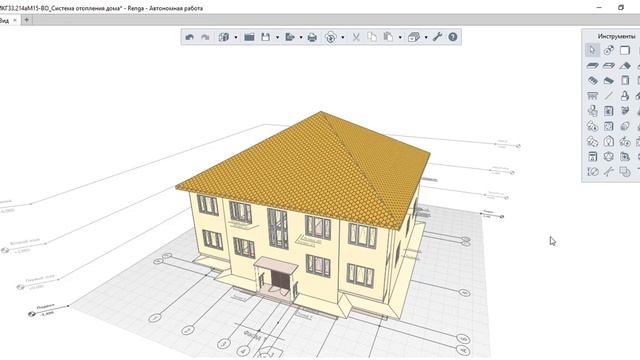Click the Второй этаж level marker icon
Viewport: 640px width, 360px height.
point(5,250)
